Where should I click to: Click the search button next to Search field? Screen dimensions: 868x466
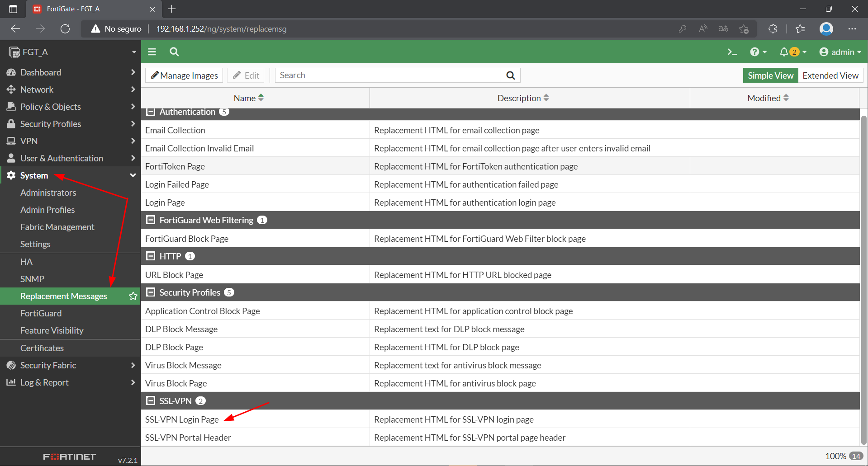click(511, 75)
